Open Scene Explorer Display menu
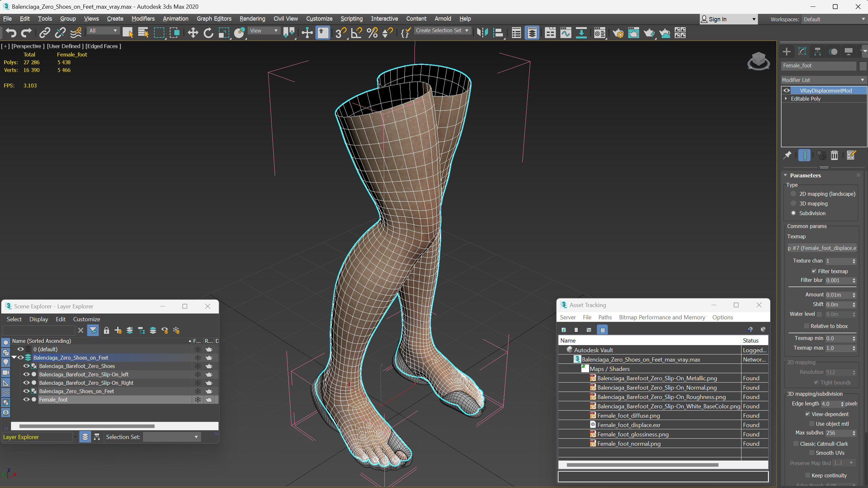Viewport: 868px width, 488px height. click(x=38, y=319)
